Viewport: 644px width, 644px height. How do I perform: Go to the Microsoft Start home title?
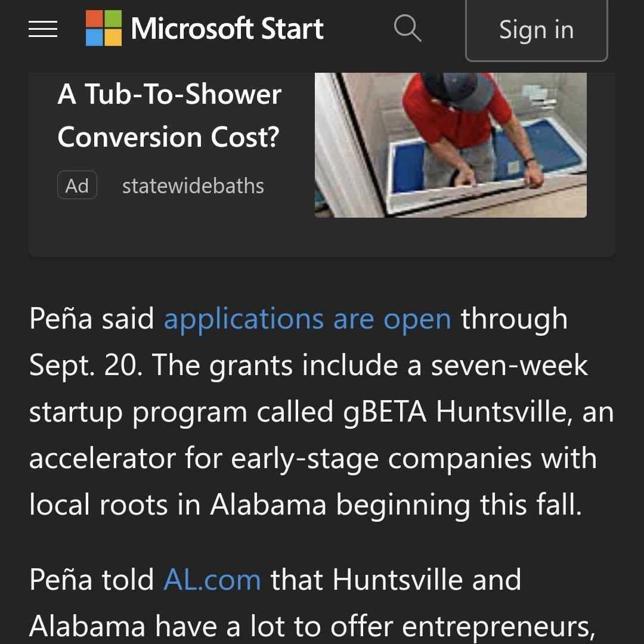(x=227, y=29)
